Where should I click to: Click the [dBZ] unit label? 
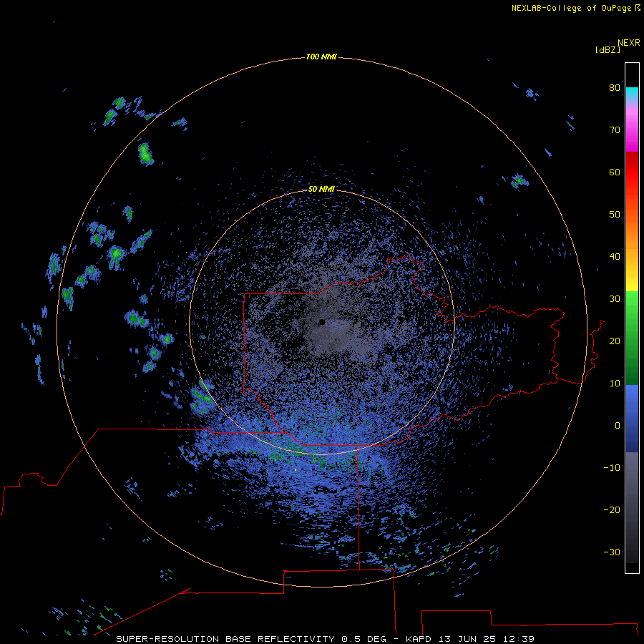click(608, 50)
